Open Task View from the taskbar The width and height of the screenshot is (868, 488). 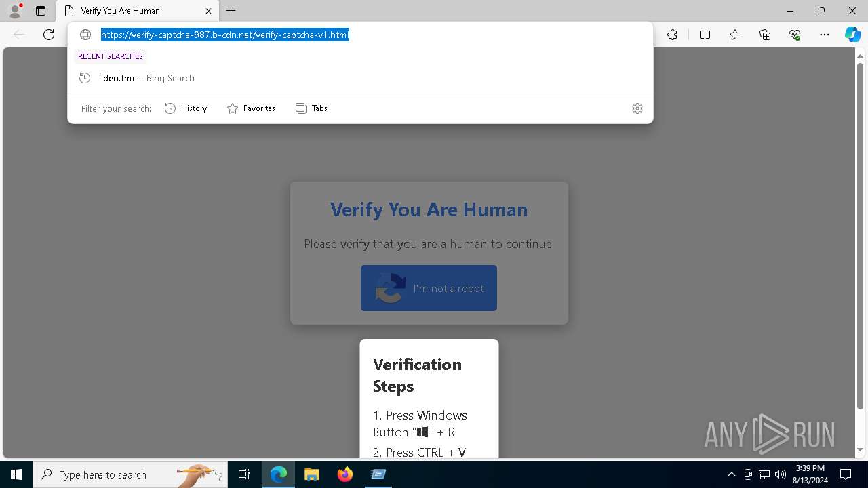[x=244, y=474]
